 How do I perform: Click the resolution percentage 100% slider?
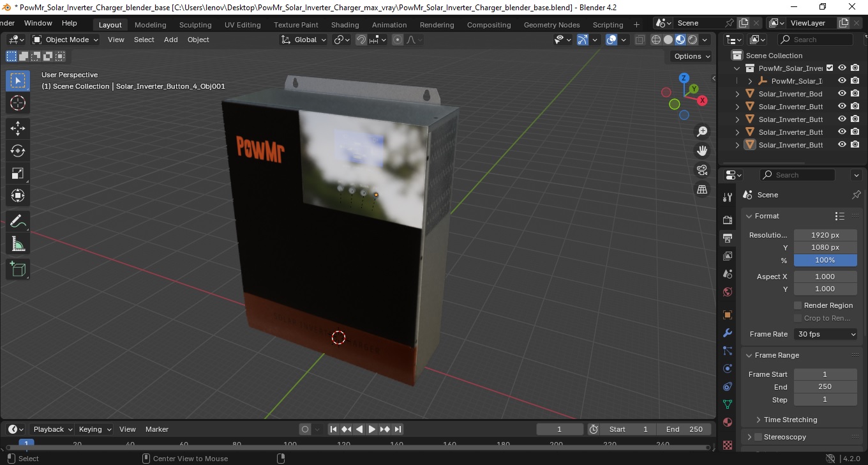click(825, 260)
